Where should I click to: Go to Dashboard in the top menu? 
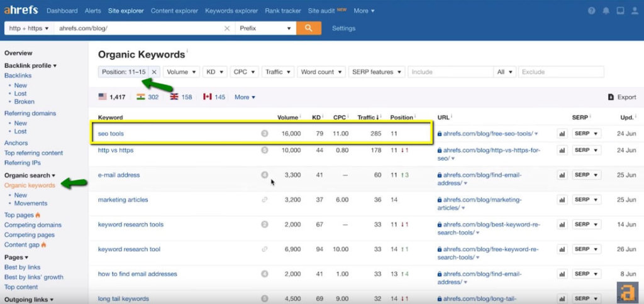[62, 11]
